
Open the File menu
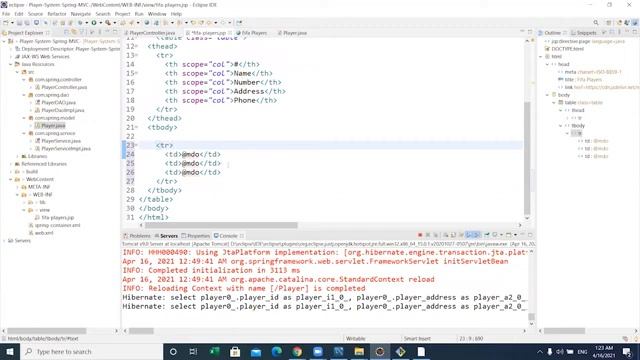pos(6,14)
